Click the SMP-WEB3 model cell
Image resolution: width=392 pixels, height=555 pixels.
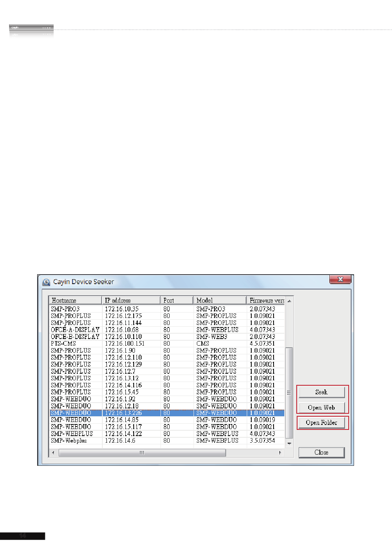click(x=212, y=337)
